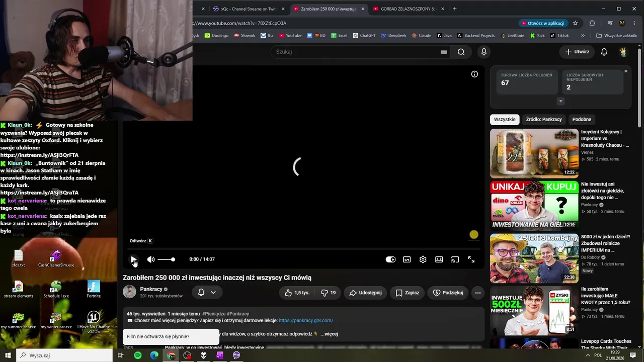Save the video using Zapisz
Screen dimensions: 644x362
click(x=407, y=293)
